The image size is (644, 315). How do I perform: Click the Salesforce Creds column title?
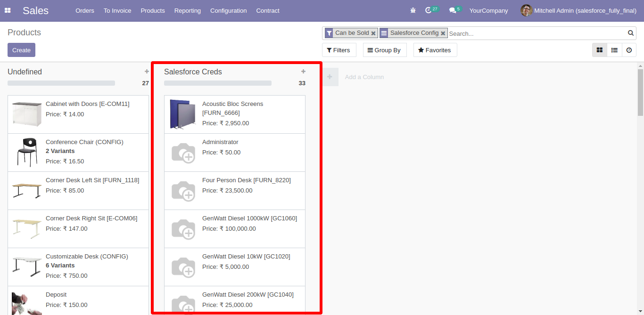coord(193,72)
